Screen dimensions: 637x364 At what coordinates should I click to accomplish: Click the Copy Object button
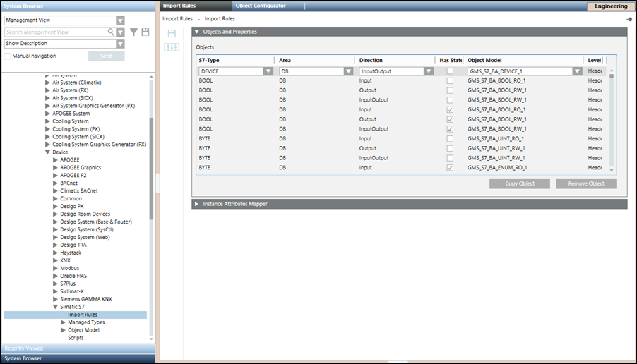(x=519, y=183)
